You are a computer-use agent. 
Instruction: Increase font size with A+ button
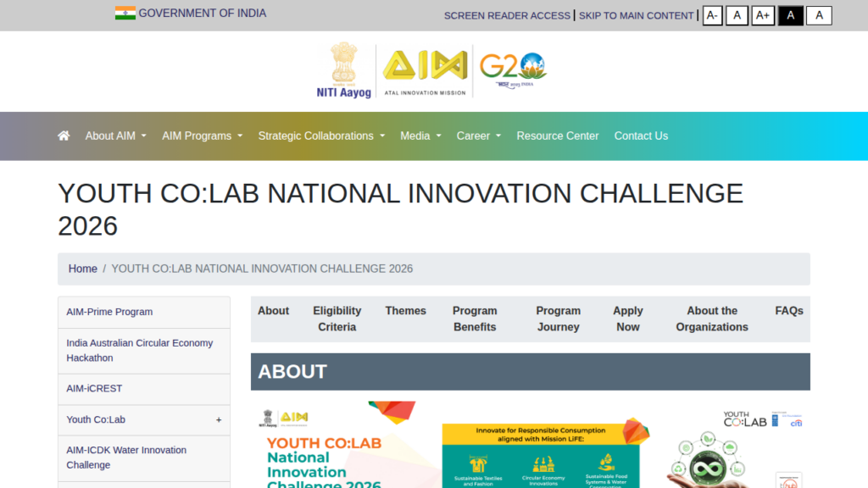[763, 15]
